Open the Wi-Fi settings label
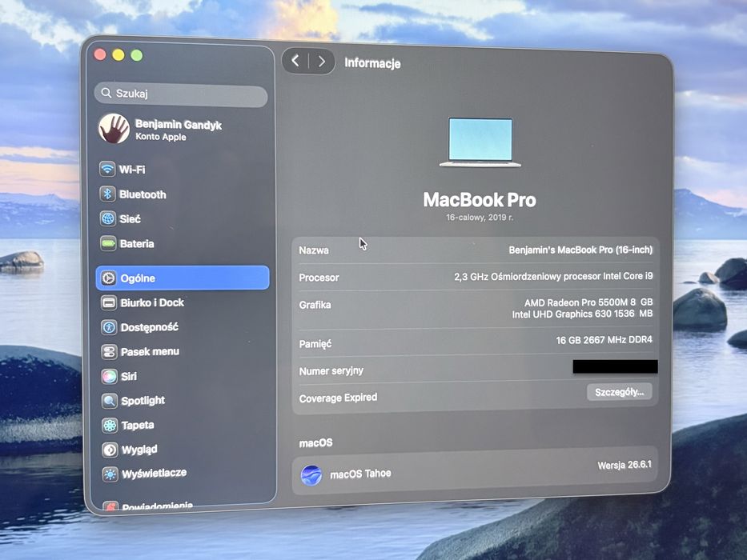747x560 pixels. [132, 170]
